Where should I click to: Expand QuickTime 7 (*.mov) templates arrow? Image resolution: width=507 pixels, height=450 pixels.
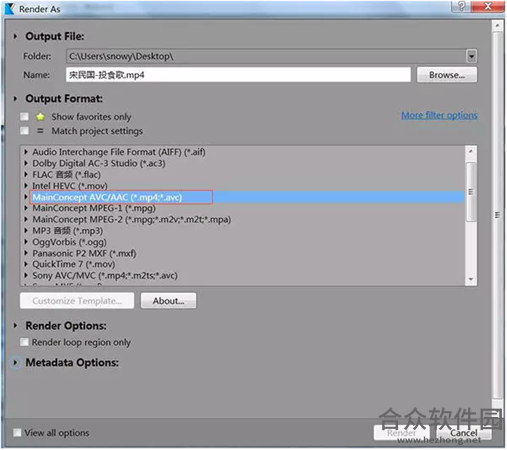point(26,264)
